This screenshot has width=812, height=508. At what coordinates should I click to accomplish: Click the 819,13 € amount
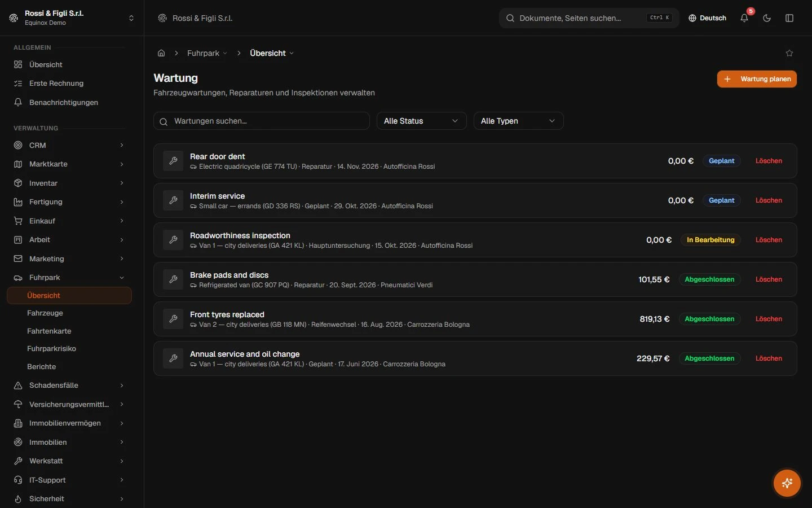point(655,319)
